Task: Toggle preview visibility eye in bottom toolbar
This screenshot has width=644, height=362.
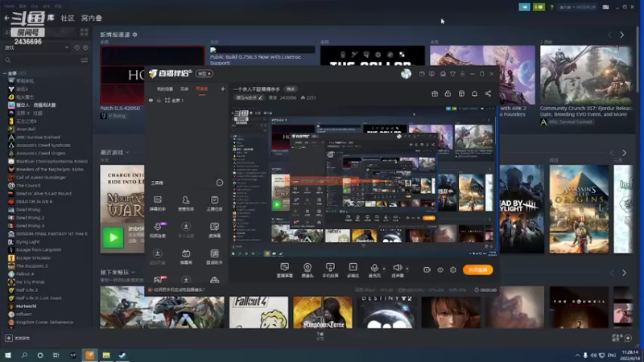Action: pyautogui.click(x=440, y=269)
